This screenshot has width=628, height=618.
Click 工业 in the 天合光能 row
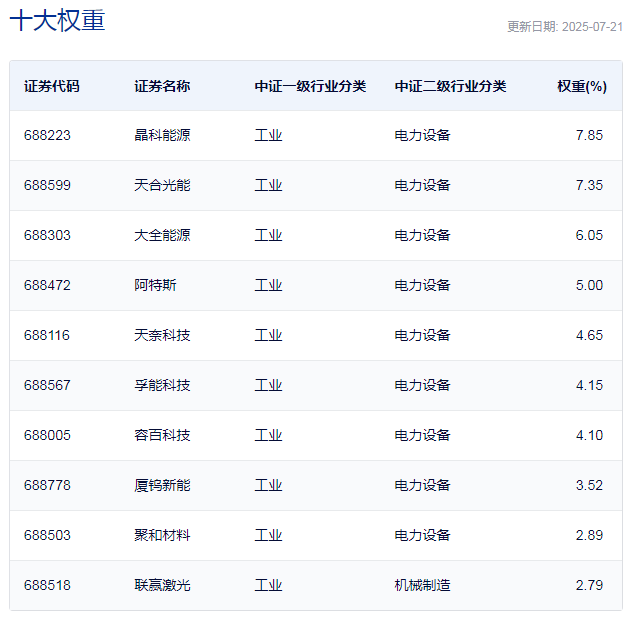coord(268,185)
